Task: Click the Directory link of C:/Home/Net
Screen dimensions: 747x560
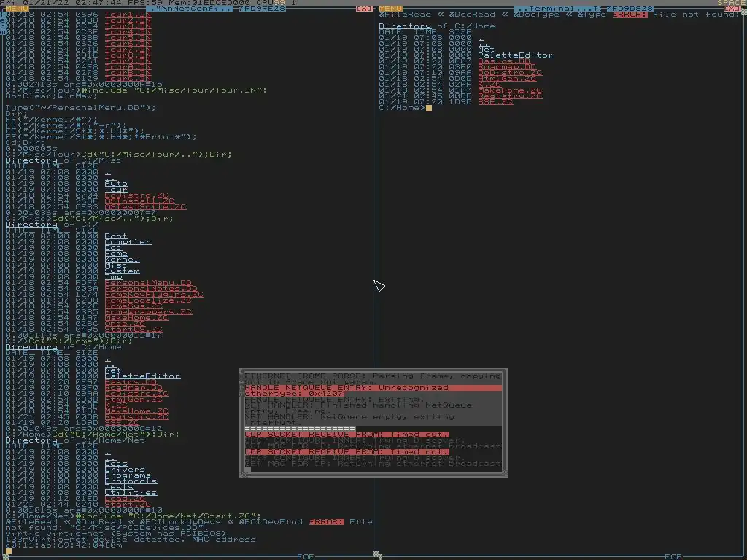Action: coord(31,440)
